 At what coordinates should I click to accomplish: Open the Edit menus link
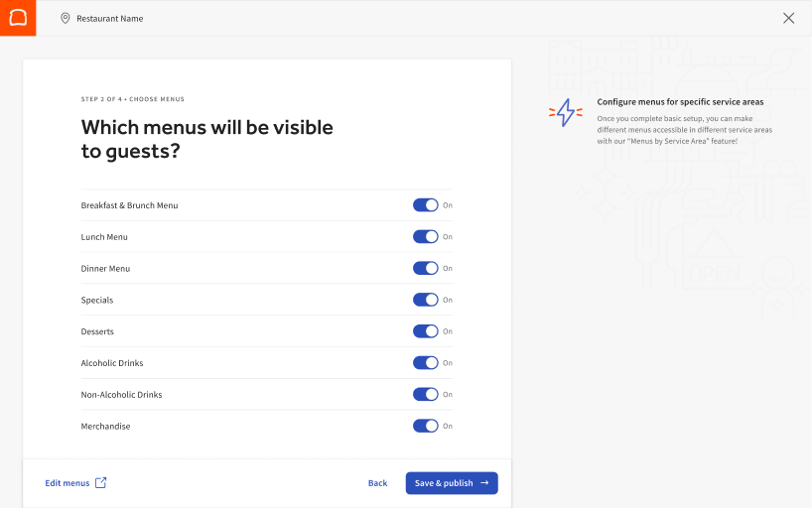68,483
